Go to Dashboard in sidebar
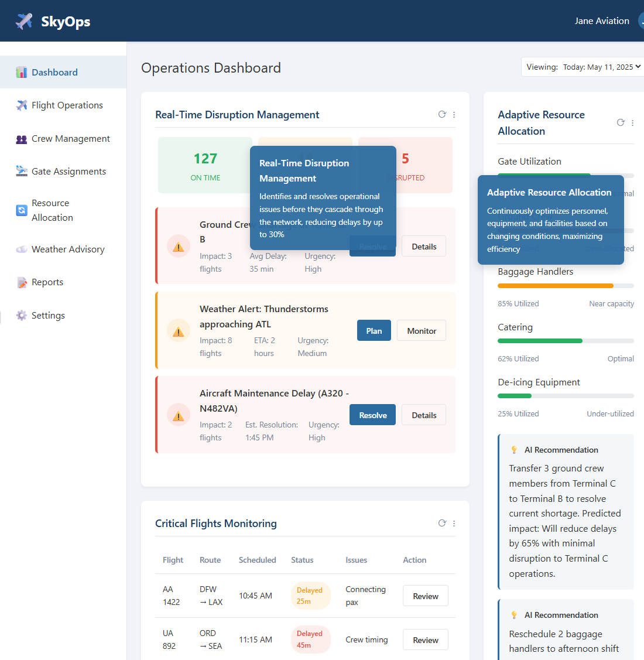The image size is (644, 660). pyautogui.click(x=63, y=73)
